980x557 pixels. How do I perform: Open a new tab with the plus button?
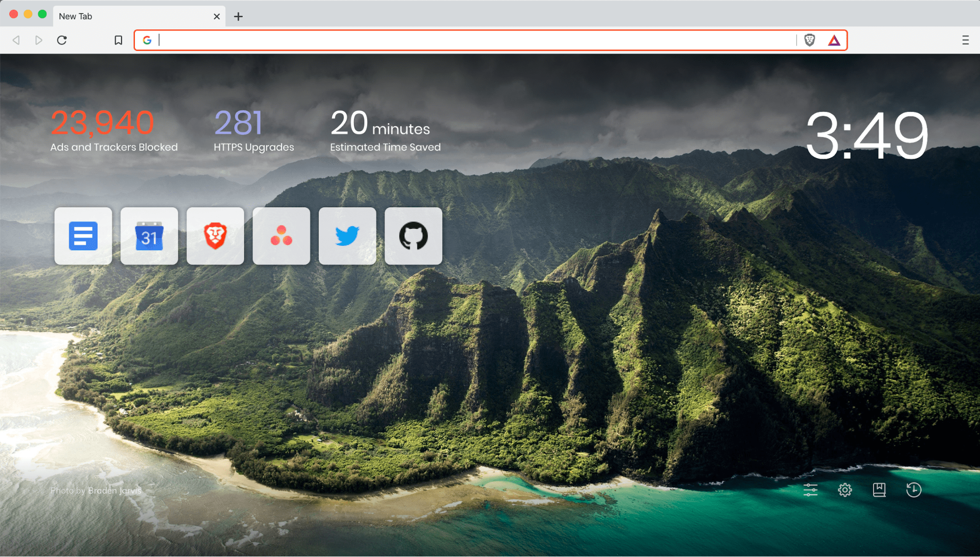(x=238, y=16)
